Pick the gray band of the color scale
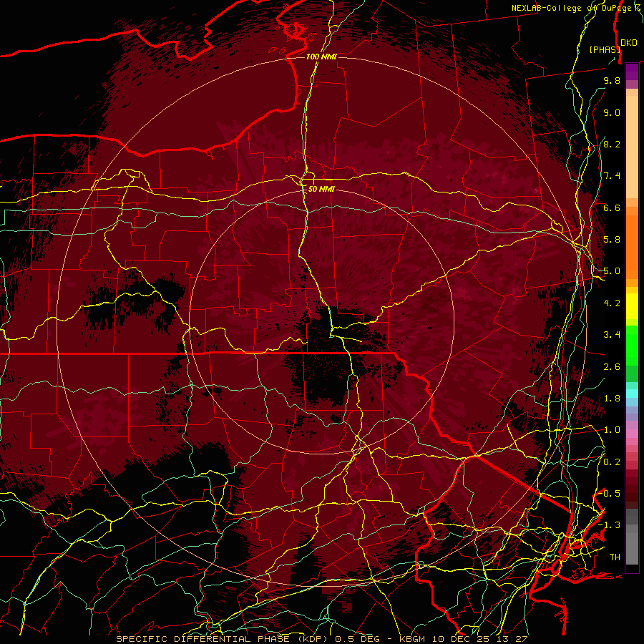 [632, 537]
